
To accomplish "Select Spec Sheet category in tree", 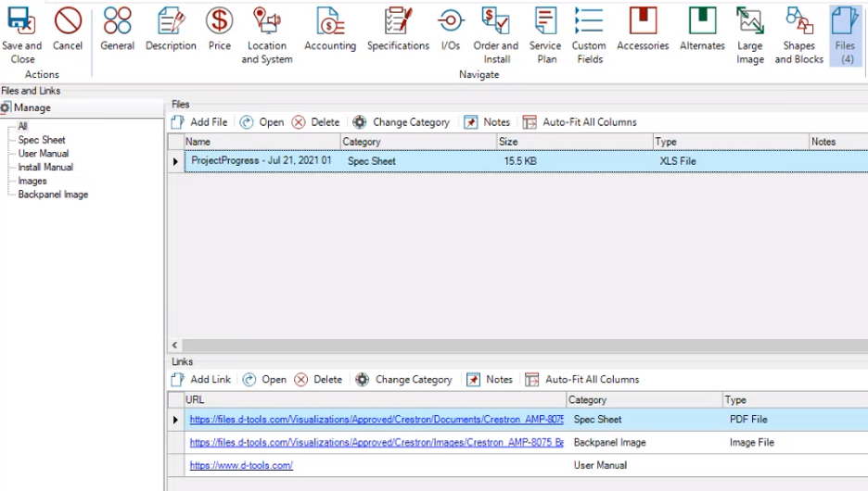I will [x=42, y=140].
